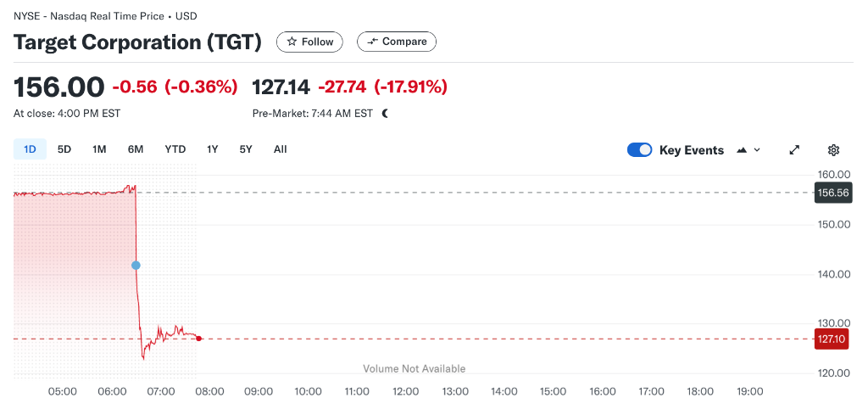Click the Compare button
The height and width of the screenshot is (409, 868).
tap(397, 42)
